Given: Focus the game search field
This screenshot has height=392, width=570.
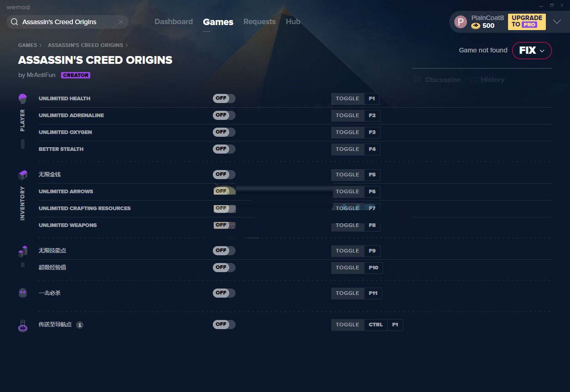Looking at the screenshot, I should point(67,22).
